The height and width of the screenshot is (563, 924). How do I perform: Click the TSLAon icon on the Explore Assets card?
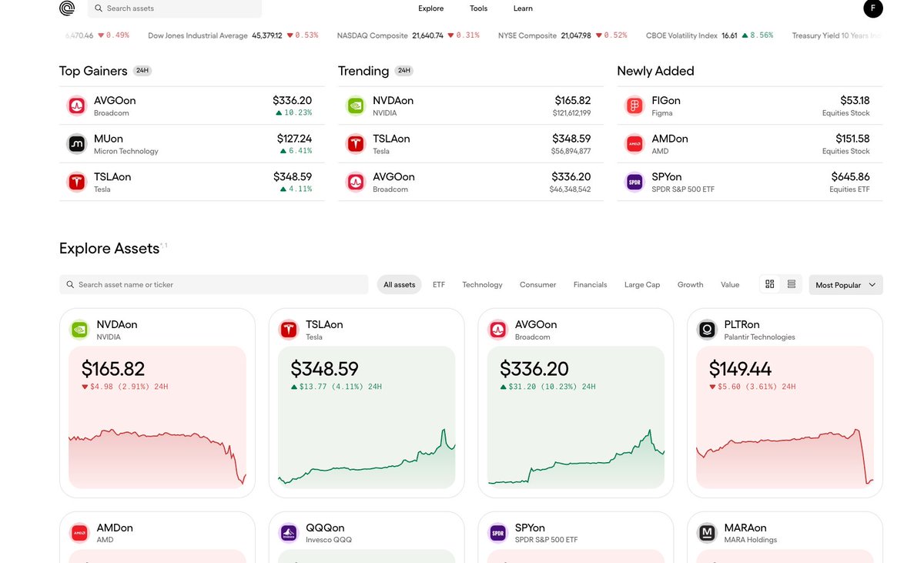(289, 330)
